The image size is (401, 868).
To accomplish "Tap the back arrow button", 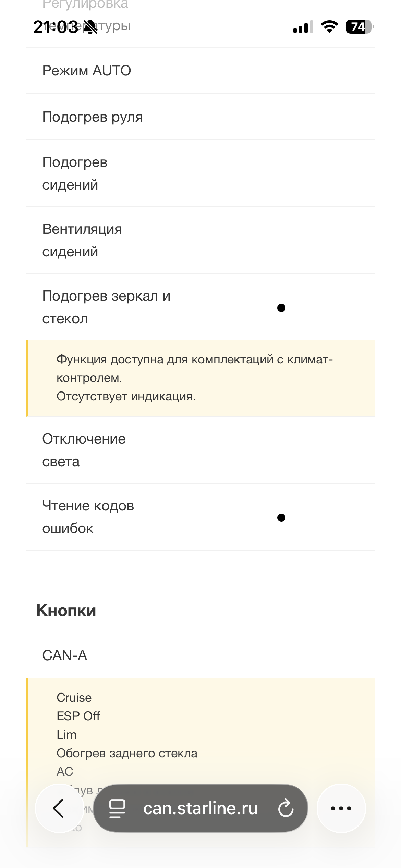I will 59,808.
